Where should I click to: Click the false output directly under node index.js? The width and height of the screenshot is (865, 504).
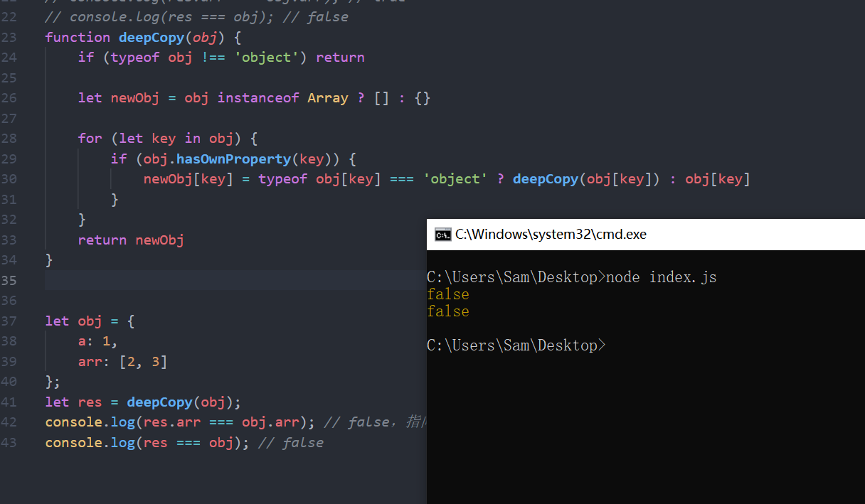tap(448, 294)
